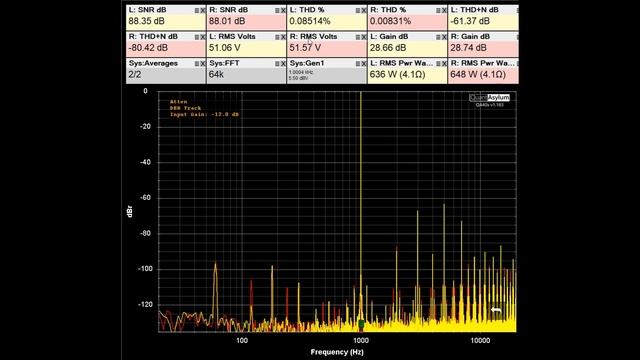Close the L: SNR dB measurement tile

click(x=203, y=11)
